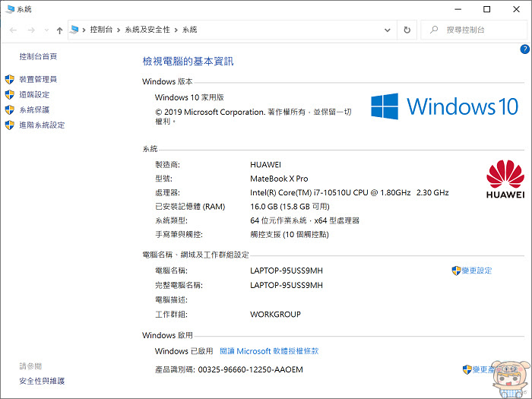Click the Windows 10 logo

[445, 106]
